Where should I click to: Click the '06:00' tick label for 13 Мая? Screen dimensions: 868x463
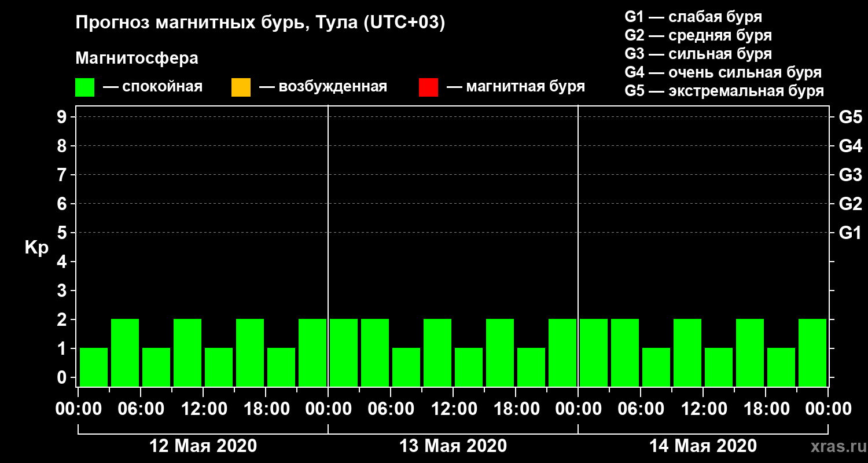[x=391, y=409]
